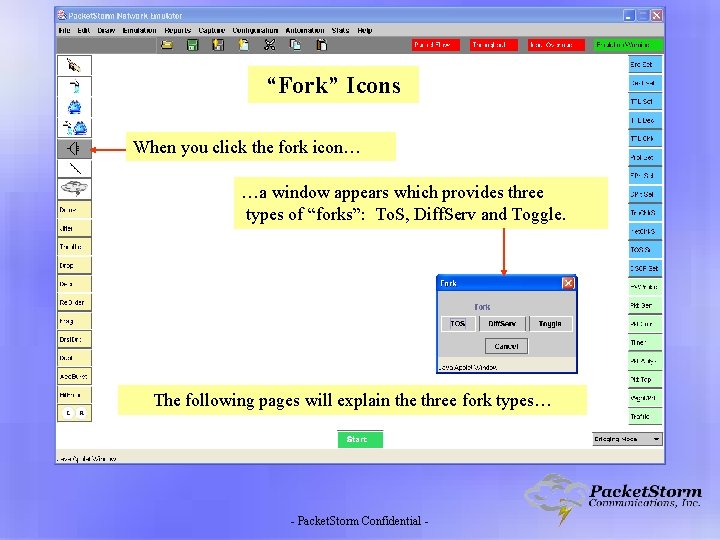Click the ReOrder impairment button

tap(74, 303)
